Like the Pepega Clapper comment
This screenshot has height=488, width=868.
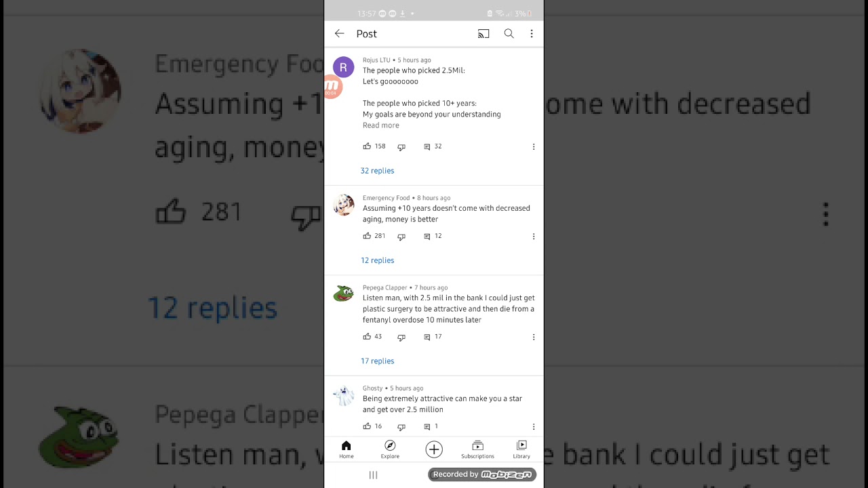click(367, 337)
